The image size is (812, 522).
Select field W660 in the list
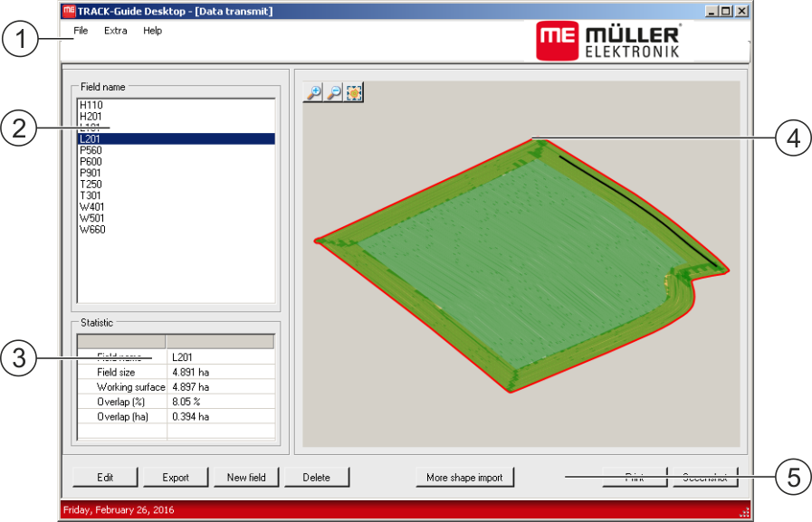click(92, 230)
